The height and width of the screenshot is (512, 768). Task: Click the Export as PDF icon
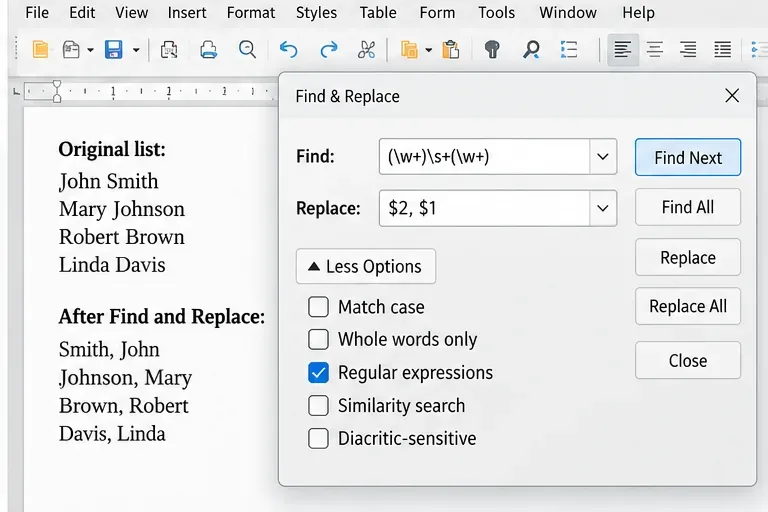click(169, 50)
